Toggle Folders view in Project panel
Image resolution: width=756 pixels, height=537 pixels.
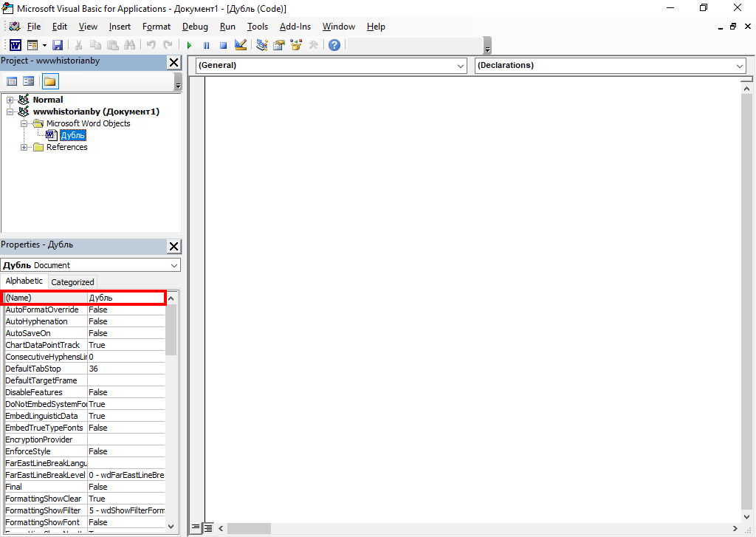[x=49, y=81]
